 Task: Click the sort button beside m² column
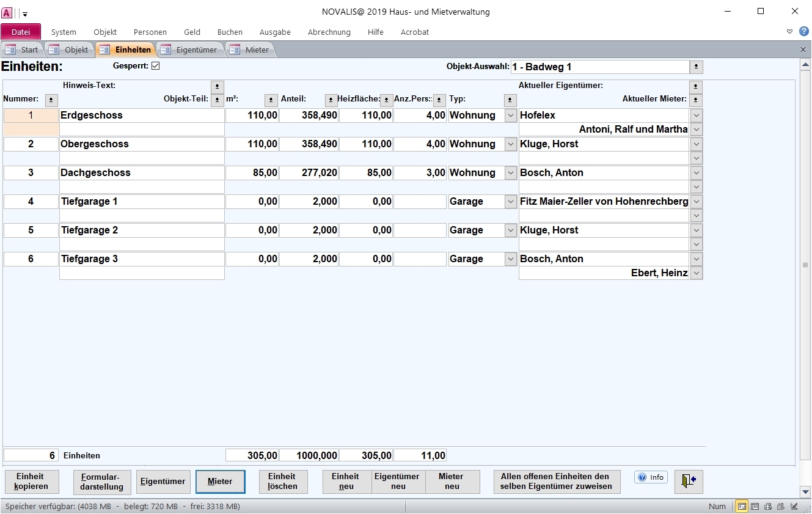[271, 100]
